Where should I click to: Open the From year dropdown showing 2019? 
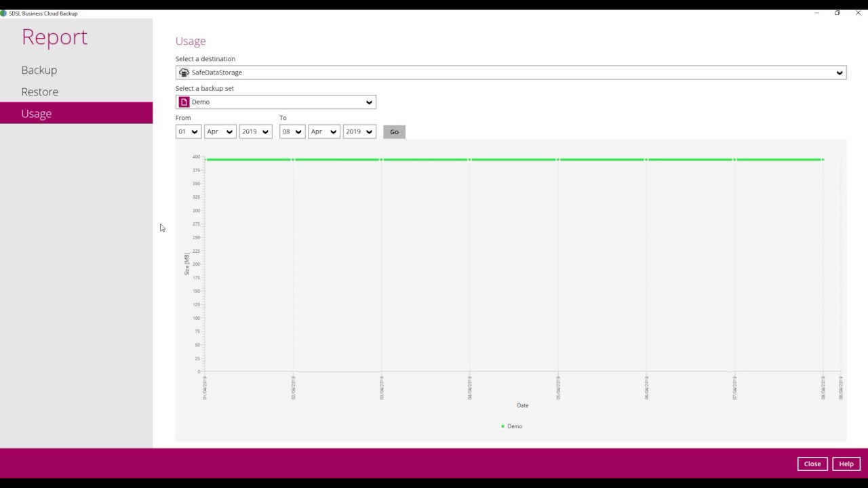(255, 131)
